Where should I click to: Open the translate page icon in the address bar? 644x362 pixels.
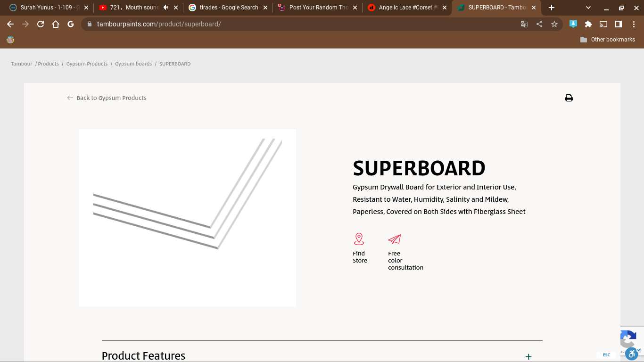click(524, 24)
